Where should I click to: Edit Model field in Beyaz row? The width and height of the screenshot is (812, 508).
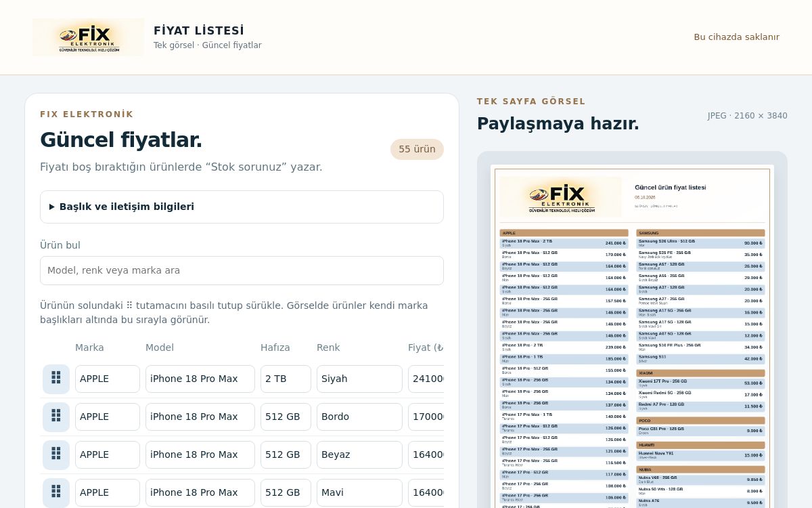pos(200,455)
